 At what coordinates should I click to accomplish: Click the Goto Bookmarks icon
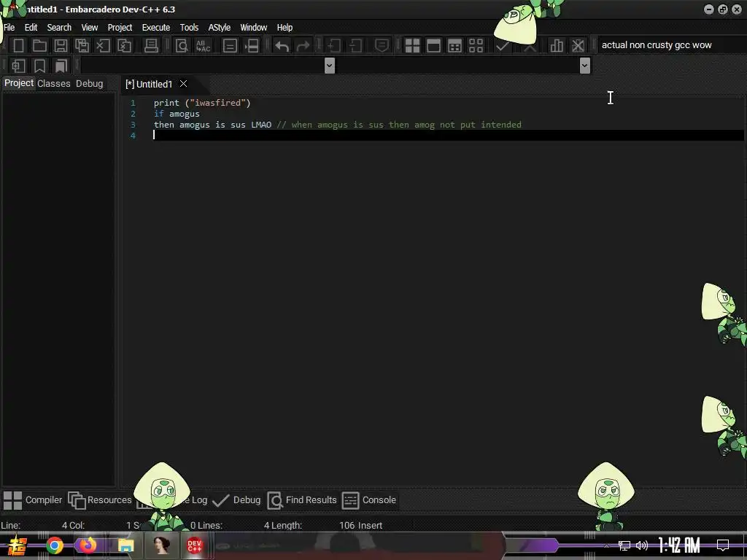coord(61,66)
